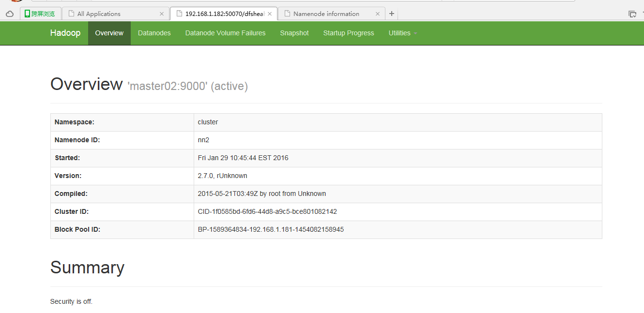
Task: Click the phone icon on the 跨屏浏览 tab
Action: 27,13
